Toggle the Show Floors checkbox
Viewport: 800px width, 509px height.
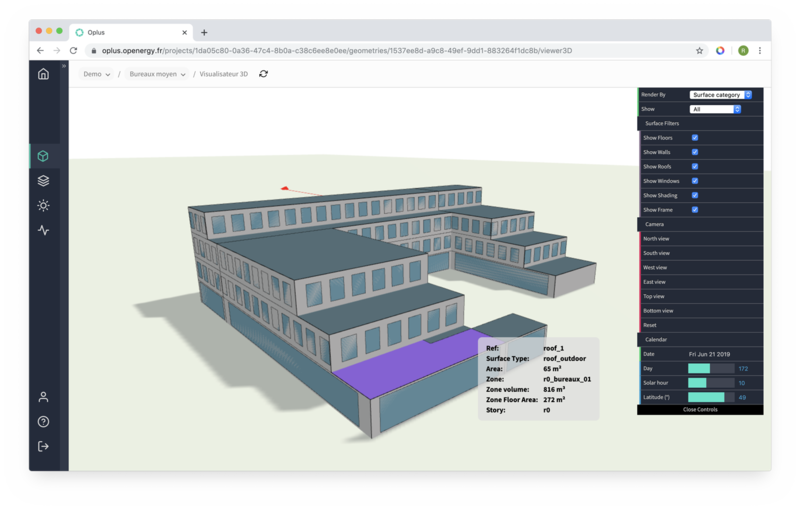(695, 138)
